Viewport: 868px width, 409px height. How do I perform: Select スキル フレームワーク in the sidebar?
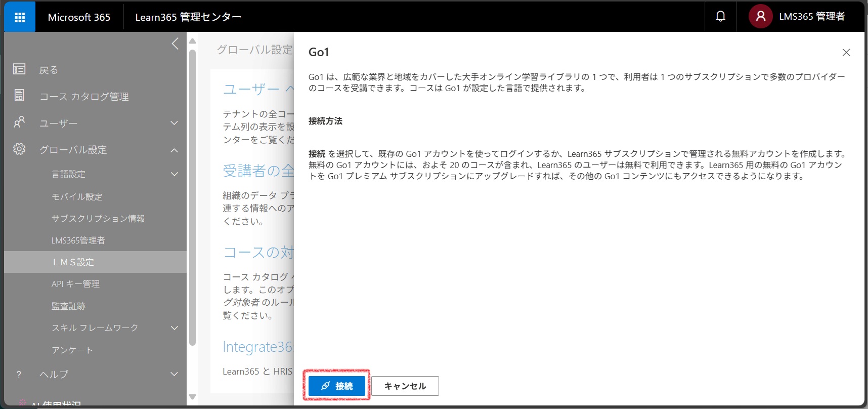click(95, 328)
